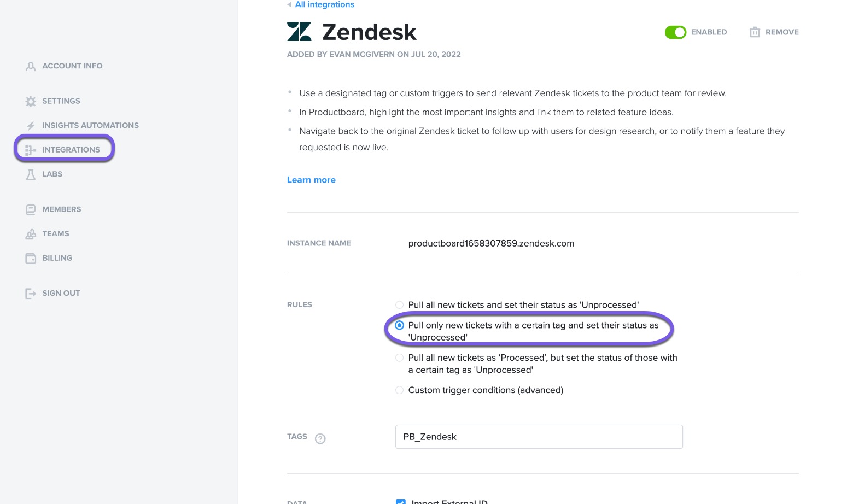Viewport: 847px width, 504px height.
Task: Click the Integrations puzzle icon
Action: (x=31, y=150)
